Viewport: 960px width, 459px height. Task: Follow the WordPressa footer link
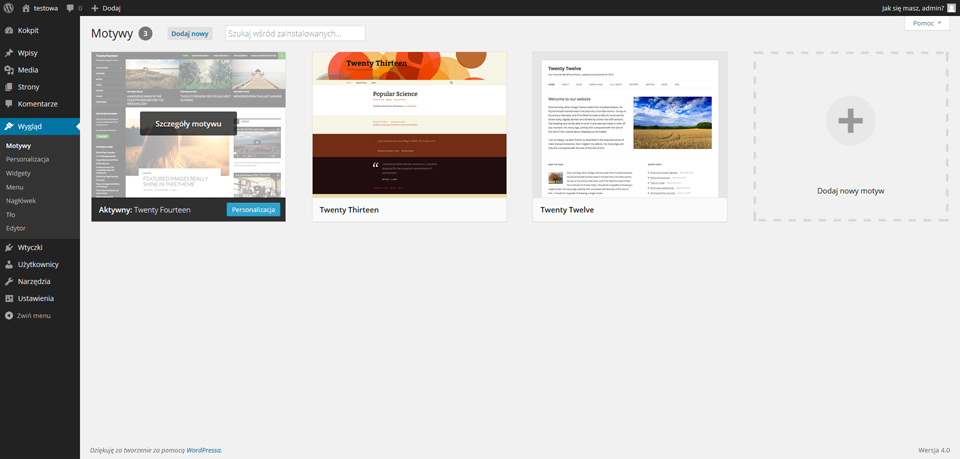[x=204, y=450]
